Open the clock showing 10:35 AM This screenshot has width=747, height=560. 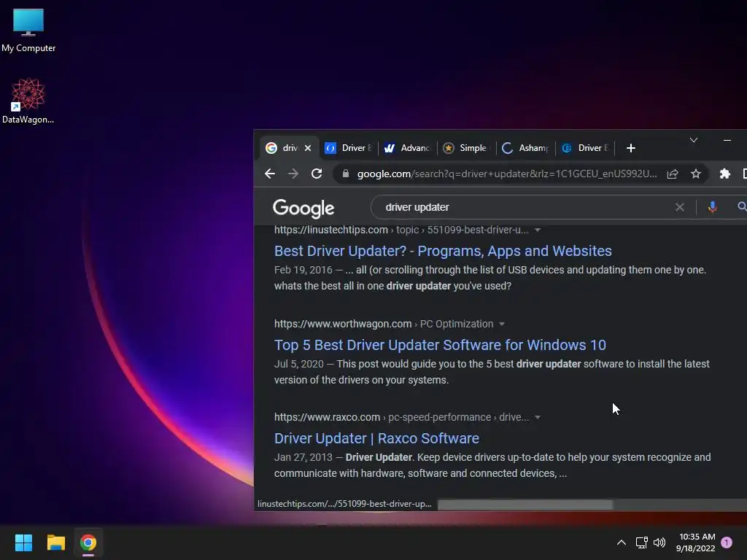point(695,542)
